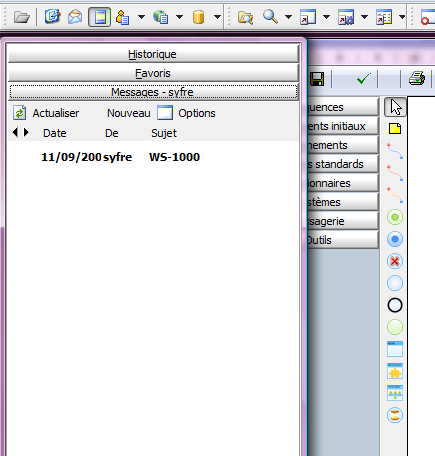Viewport: 435px width, 456px height.
Task: Open the Historique panel header
Action: click(x=153, y=54)
